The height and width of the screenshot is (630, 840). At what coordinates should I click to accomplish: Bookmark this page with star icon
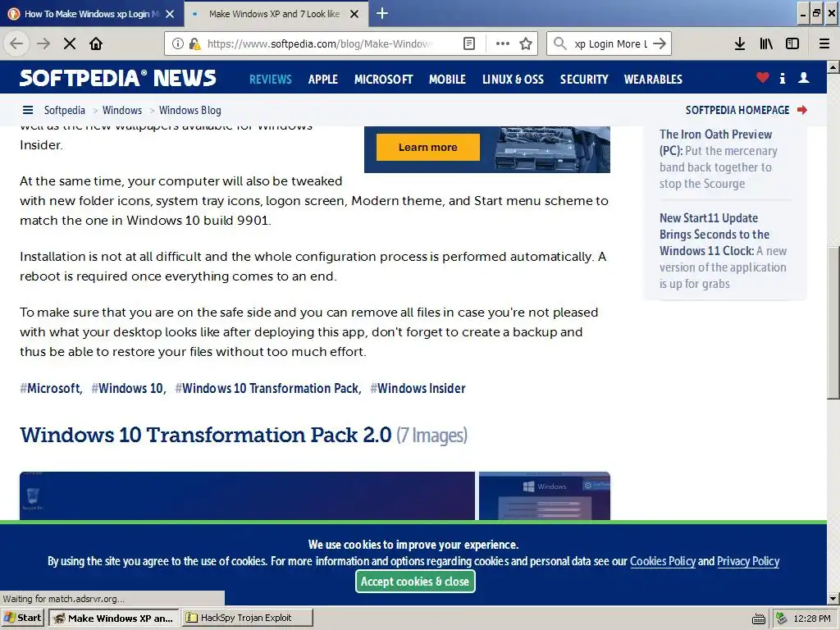point(526,43)
